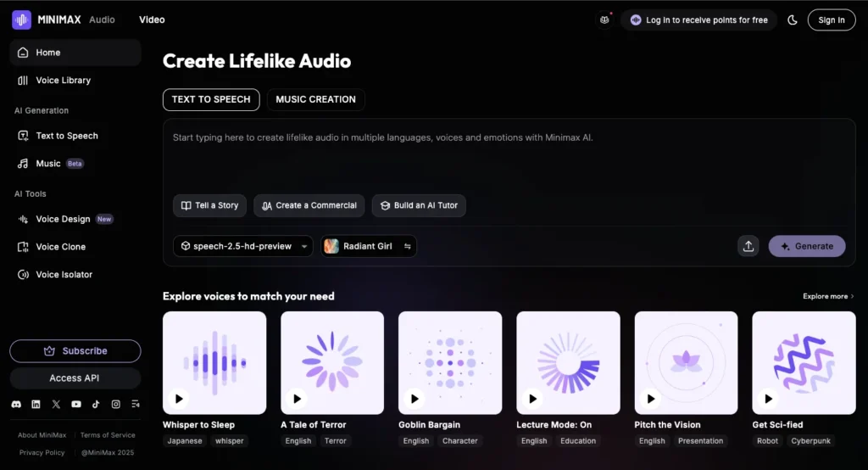
Task: Open the LinkedIn social icon
Action: [36, 405]
